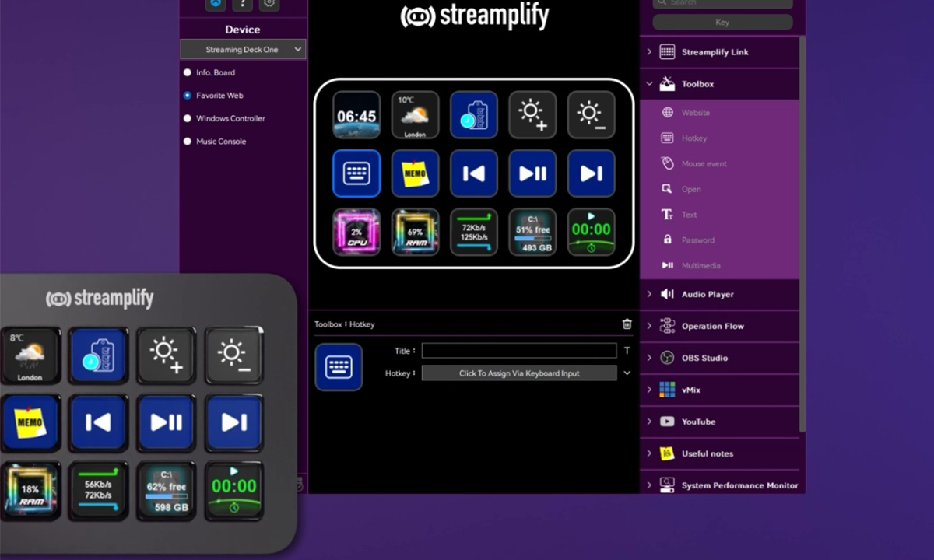Open the hotkey options dropdown arrow
The image size is (934, 560).
(627, 373)
